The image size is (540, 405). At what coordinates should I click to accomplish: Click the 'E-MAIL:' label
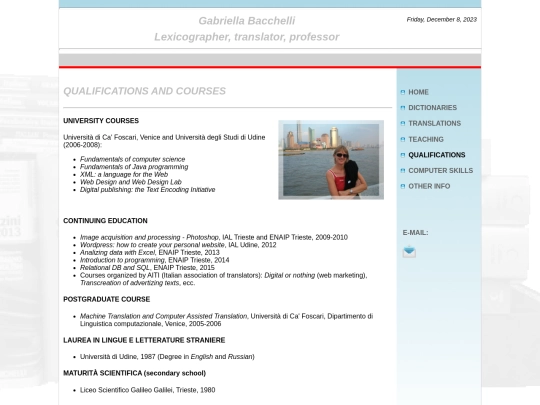[x=415, y=233]
